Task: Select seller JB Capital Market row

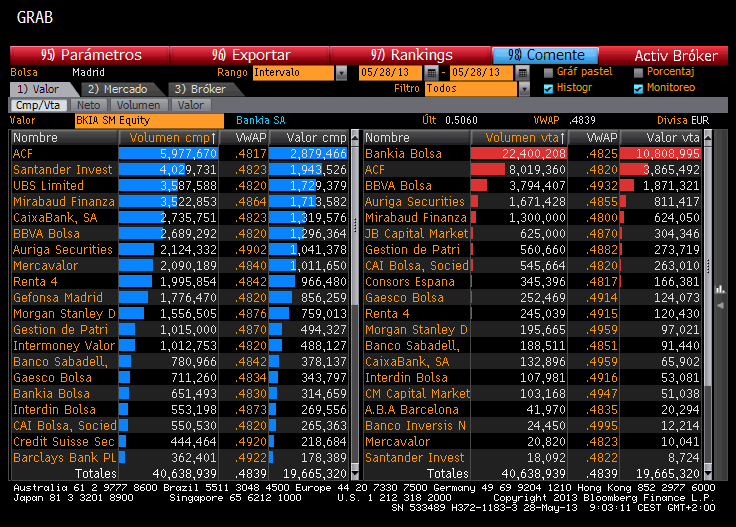Action: tap(533, 234)
